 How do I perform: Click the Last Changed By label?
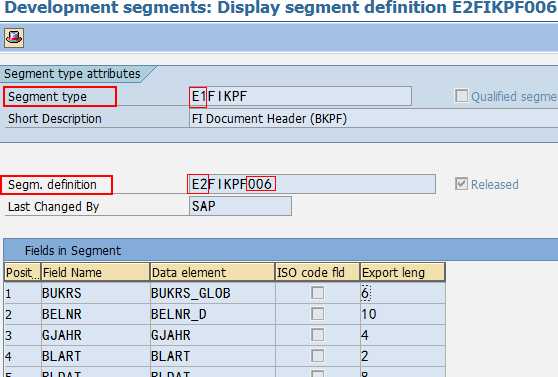[x=53, y=207]
